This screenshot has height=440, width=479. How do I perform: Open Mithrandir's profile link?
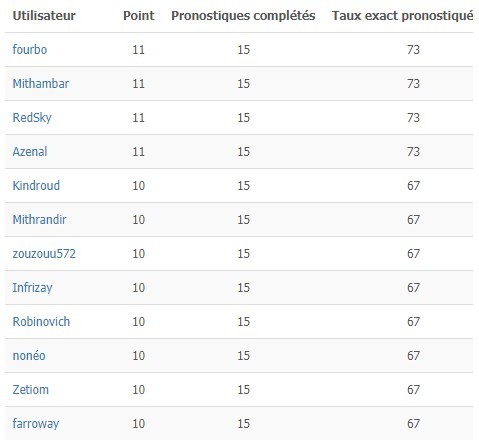tap(39, 220)
